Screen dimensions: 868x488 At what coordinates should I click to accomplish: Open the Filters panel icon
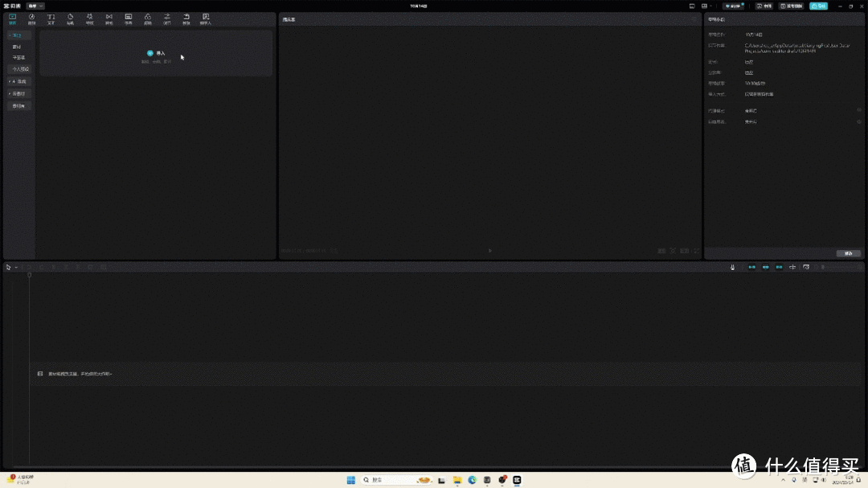pos(148,18)
